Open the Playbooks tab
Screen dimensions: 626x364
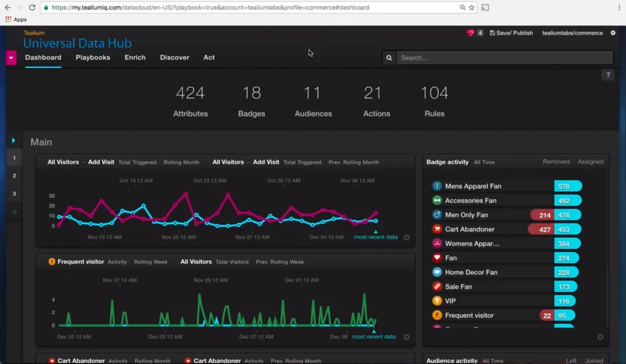93,58
